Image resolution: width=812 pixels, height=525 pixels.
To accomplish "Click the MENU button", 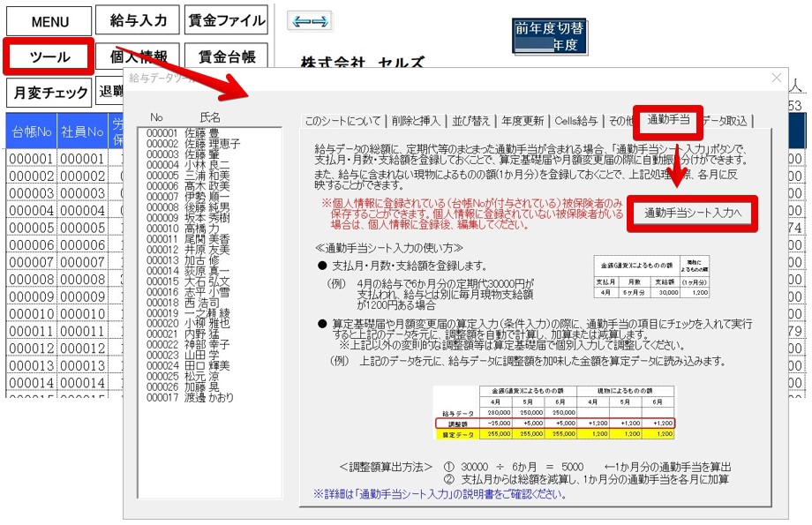I will pos(49,21).
